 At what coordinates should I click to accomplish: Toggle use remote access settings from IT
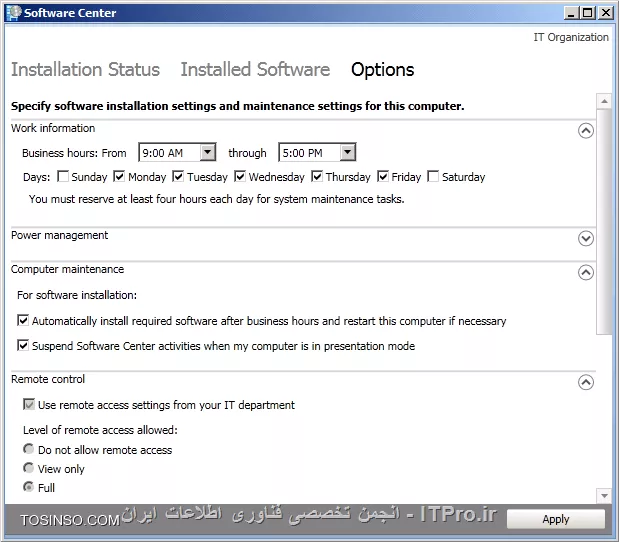tap(29, 404)
